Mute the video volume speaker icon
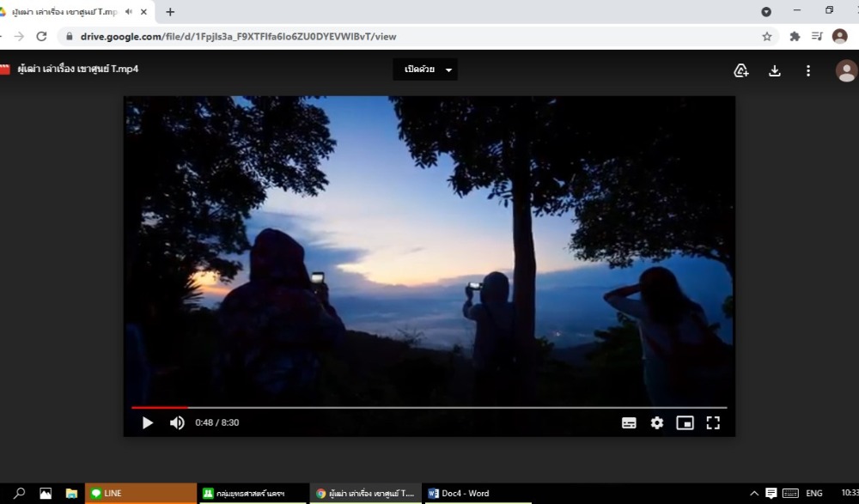 [177, 423]
